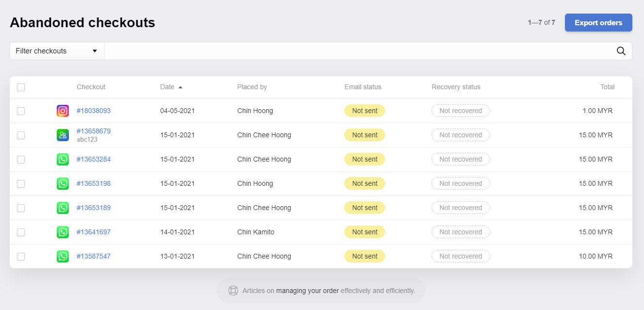Click the Placed by column header

[x=252, y=87]
